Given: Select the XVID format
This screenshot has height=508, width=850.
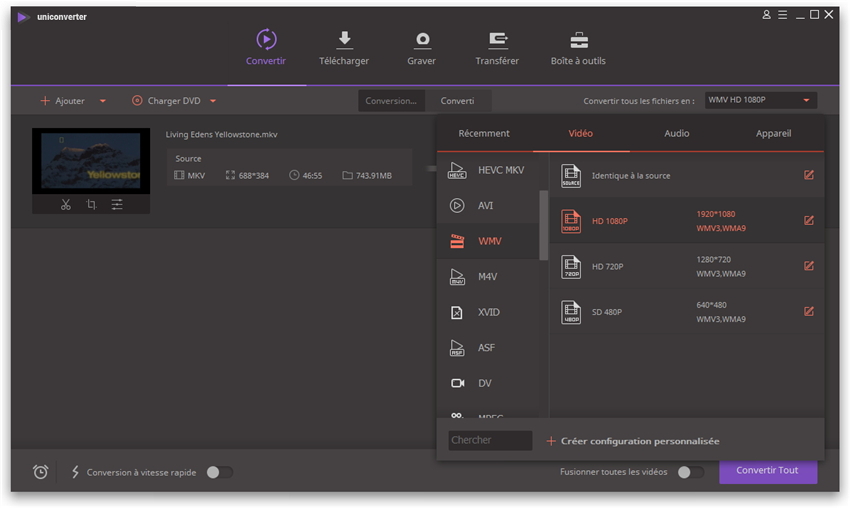Looking at the screenshot, I should point(488,312).
